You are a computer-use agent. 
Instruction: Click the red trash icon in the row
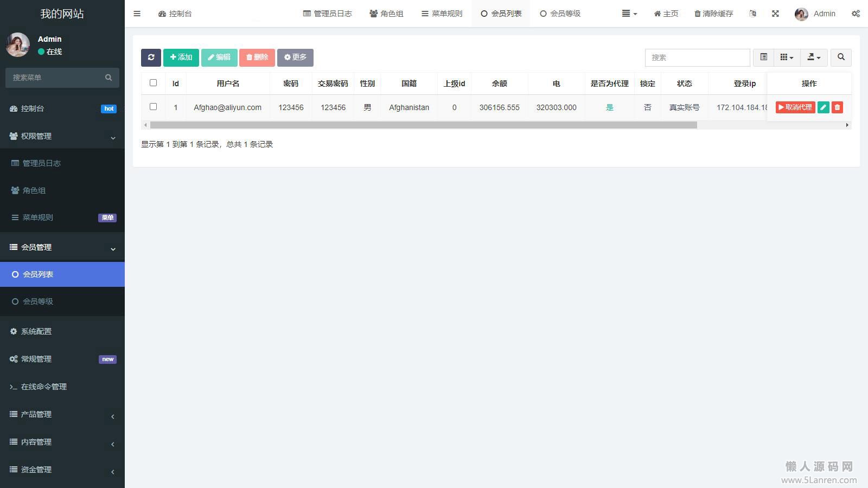point(837,107)
